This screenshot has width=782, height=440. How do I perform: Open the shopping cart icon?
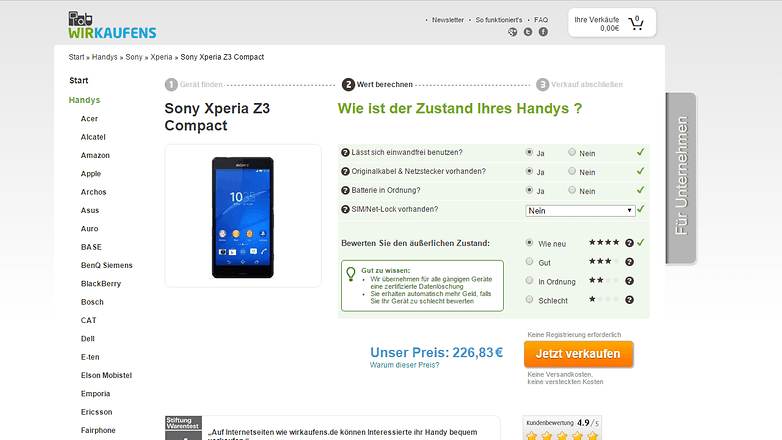click(636, 23)
